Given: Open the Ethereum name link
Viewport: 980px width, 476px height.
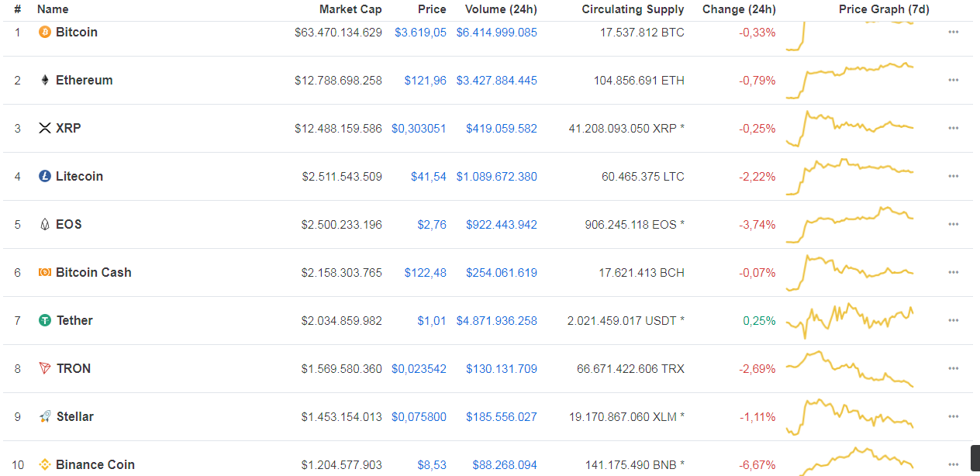Looking at the screenshot, I should (x=84, y=80).
